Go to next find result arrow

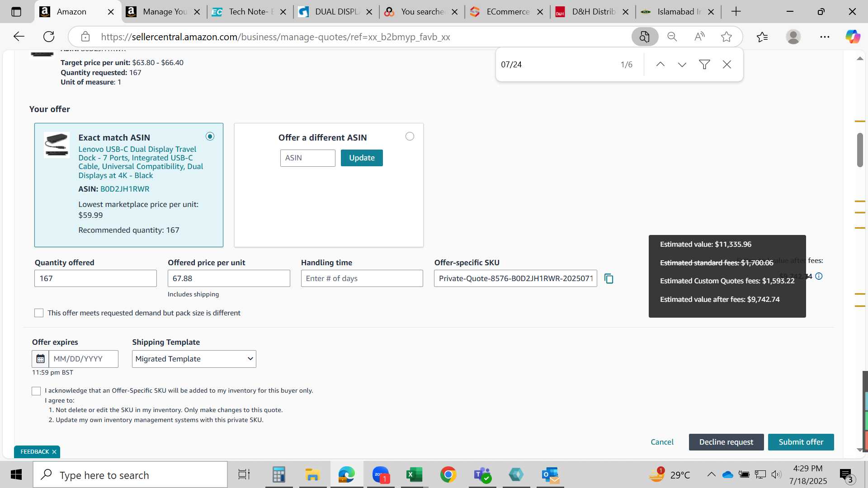(682, 65)
